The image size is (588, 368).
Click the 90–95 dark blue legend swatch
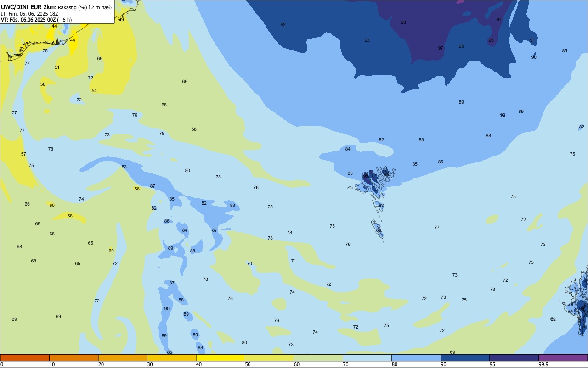point(465,357)
